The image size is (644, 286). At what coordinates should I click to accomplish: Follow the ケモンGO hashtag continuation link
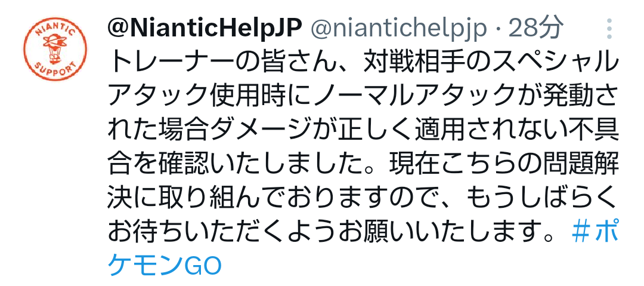click(x=165, y=266)
